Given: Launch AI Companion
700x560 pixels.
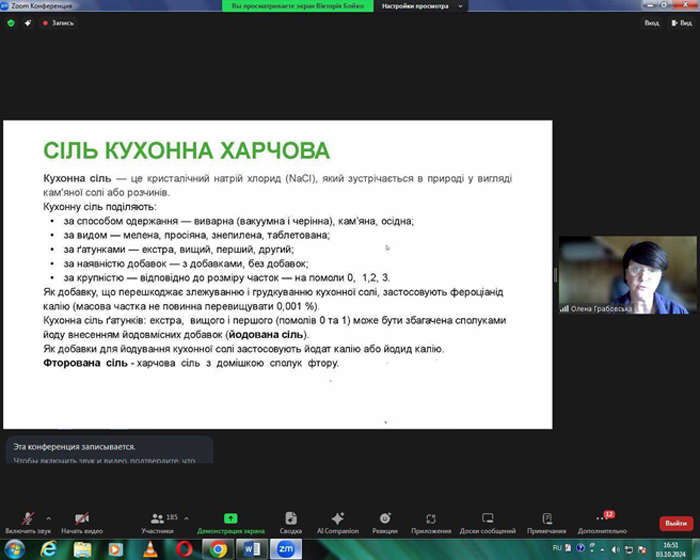Looking at the screenshot, I should (338, 522).
